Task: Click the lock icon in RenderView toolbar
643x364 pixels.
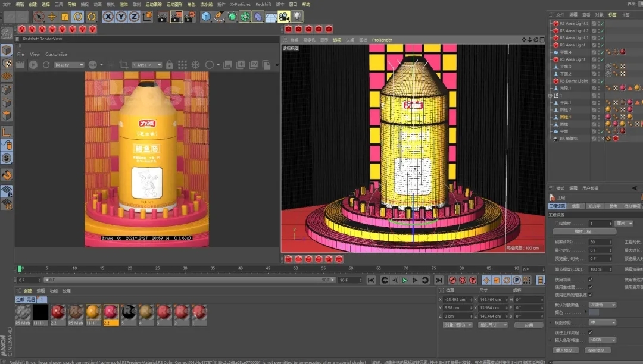Action: click(x=169, y=65)
